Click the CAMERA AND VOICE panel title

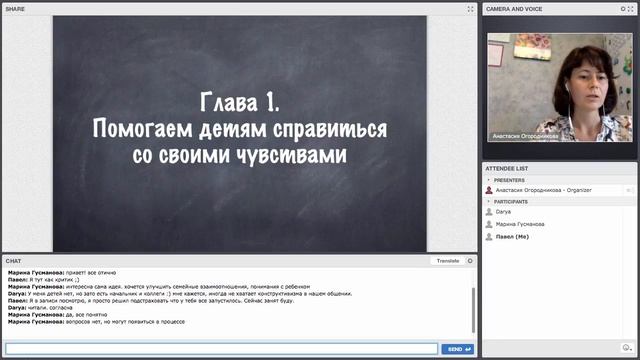[x=514, y=9]
